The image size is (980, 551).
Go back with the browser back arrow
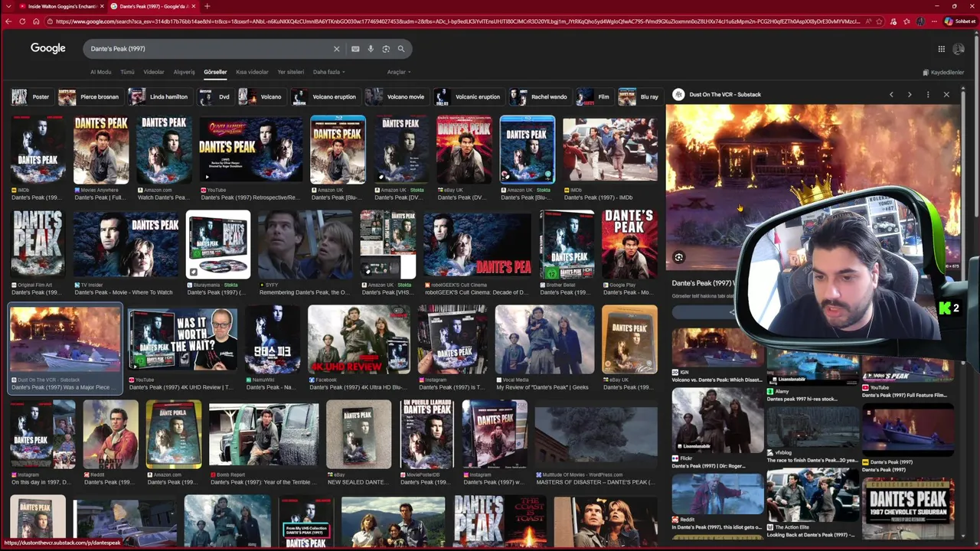coord(8,21)
